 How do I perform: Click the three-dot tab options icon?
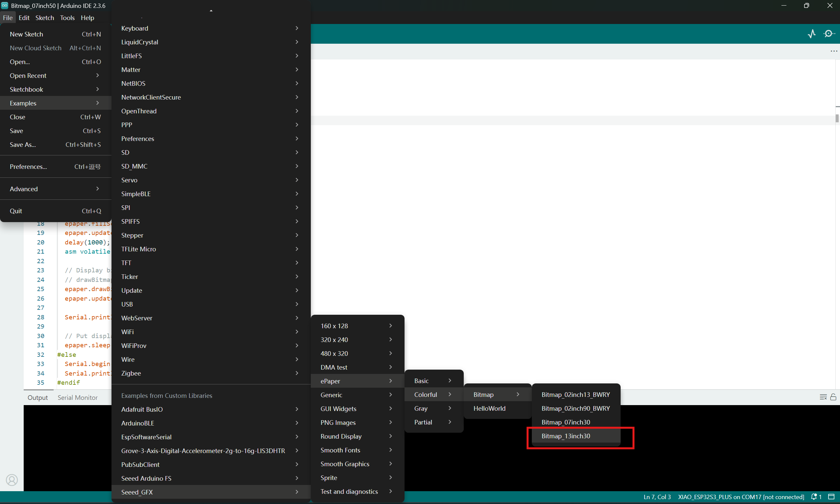[833, 51]
